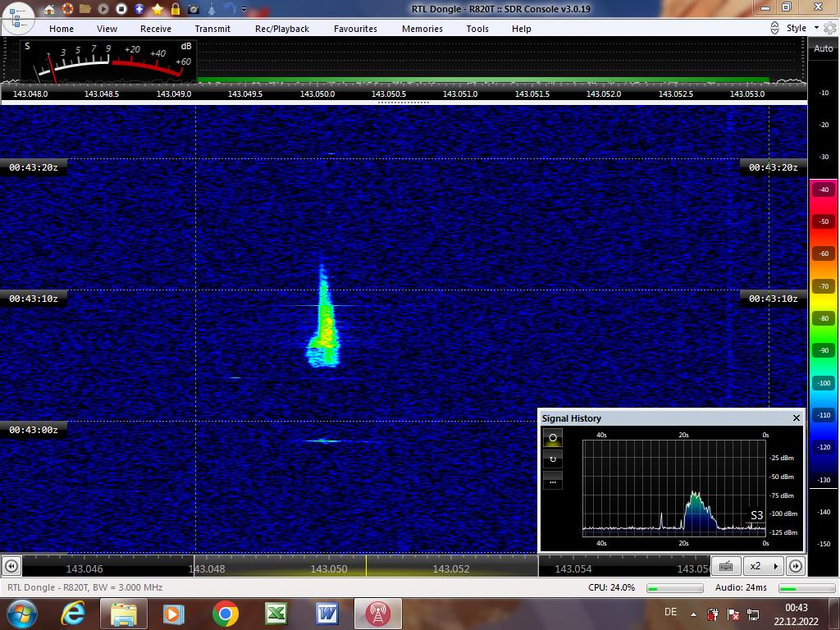Click the faded blue swirl icon

[230, 9]
